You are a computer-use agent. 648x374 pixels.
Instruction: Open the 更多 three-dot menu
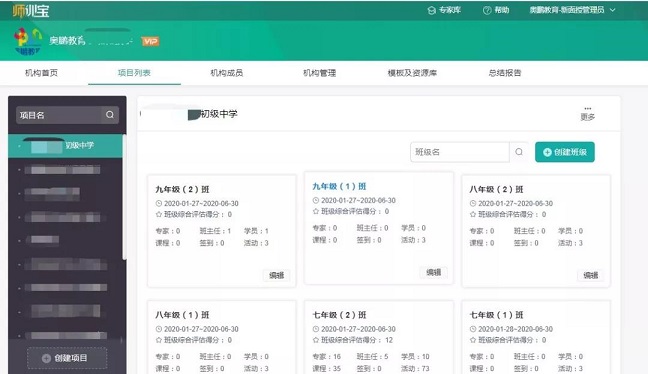tap(587, 113)
